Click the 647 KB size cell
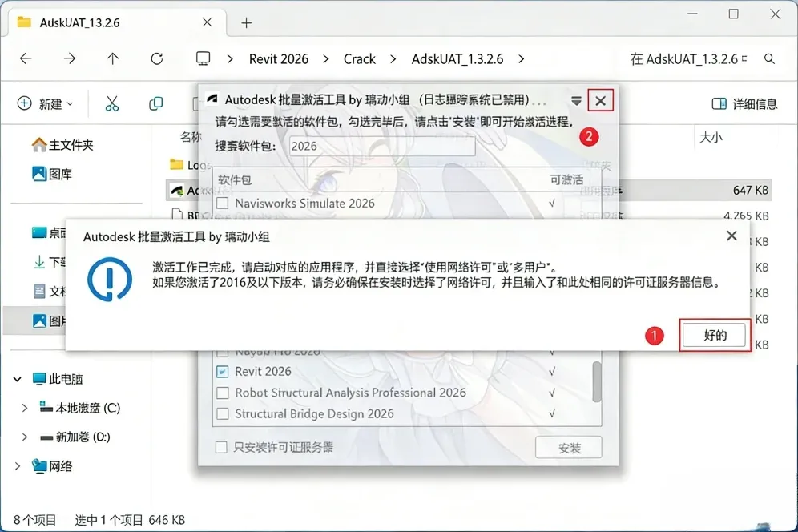 (x=750, y=191)
